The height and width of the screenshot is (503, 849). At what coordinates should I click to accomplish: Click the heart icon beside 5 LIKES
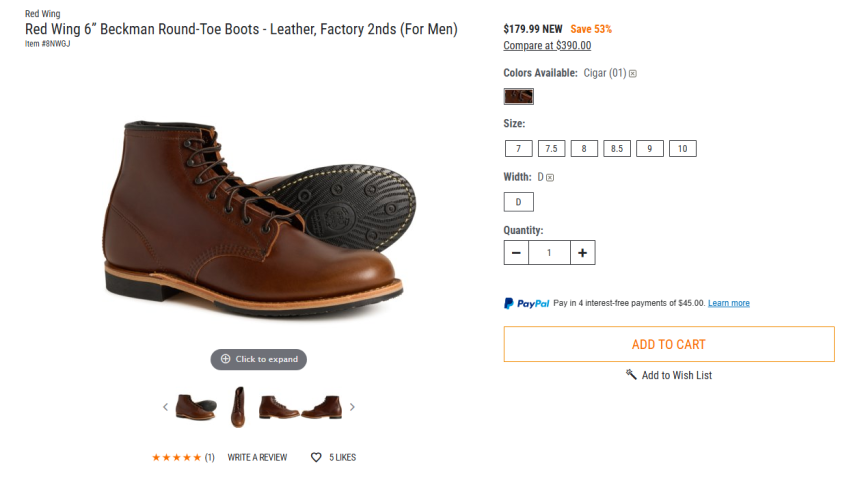click(x=316, y=458)
